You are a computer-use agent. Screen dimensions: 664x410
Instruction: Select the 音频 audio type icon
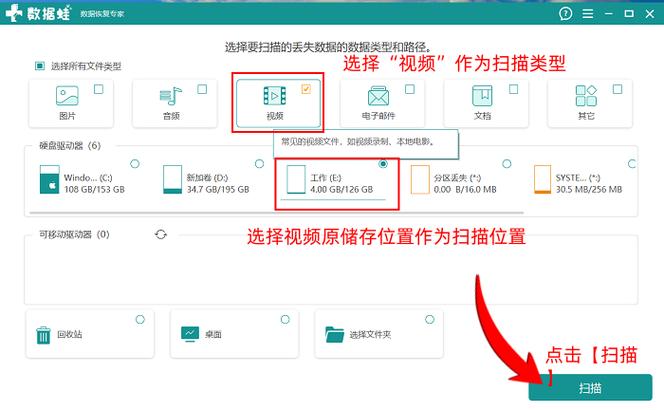pyautogui.click(x=171, y=96)
